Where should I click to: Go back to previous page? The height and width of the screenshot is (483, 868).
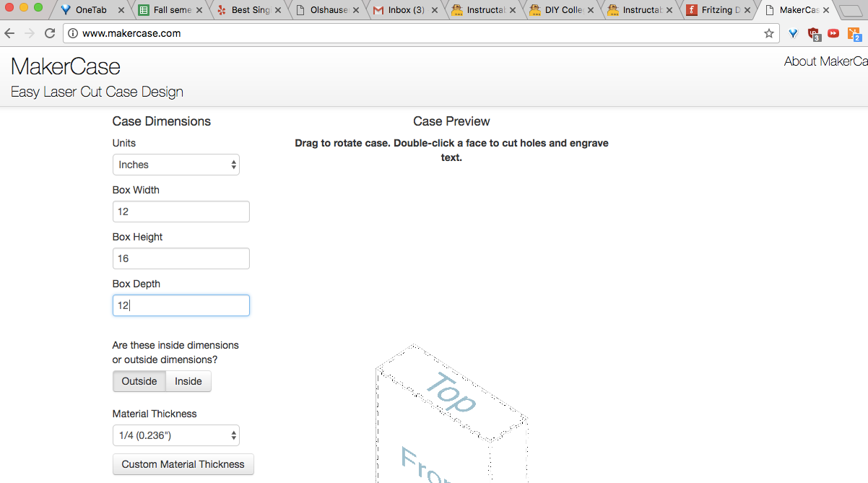click(x=9, y=33)
